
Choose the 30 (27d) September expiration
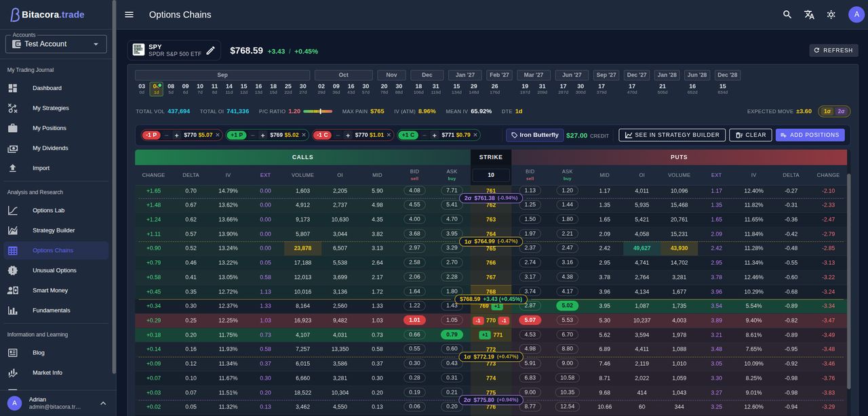(x=303, y=89)
